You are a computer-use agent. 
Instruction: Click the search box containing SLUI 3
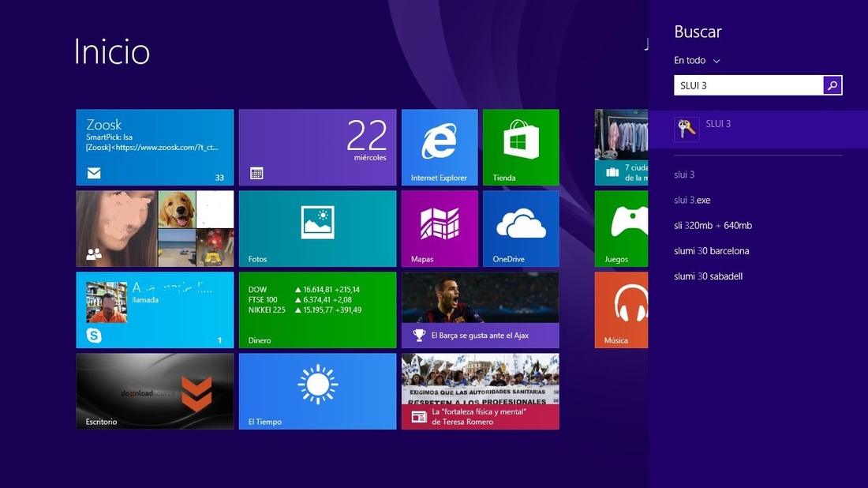point(748,85)
